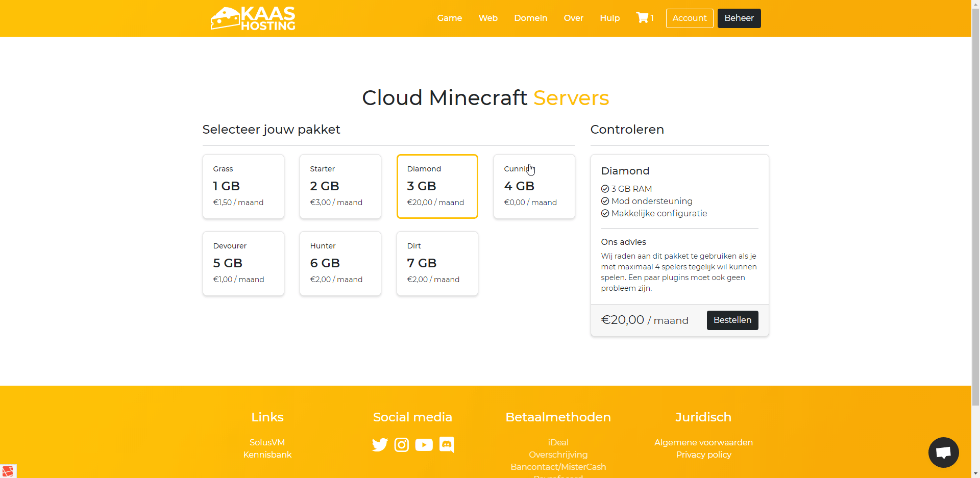Open the shopping cart icon

tap(642, 18)
